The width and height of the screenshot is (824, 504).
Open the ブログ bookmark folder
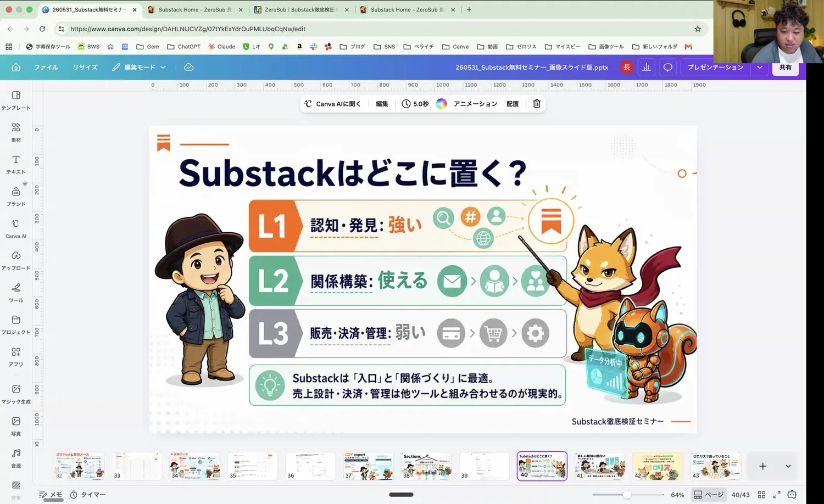(352, 47)
